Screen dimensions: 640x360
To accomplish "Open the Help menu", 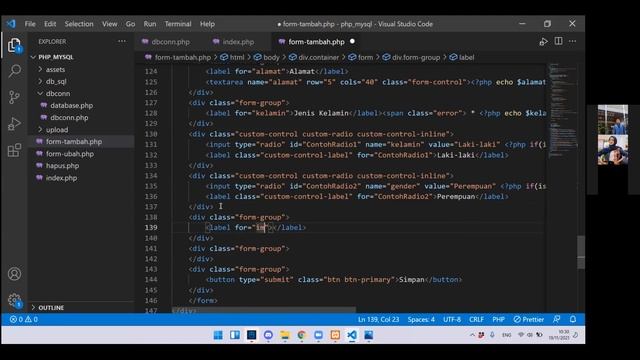I will (207, 24).
